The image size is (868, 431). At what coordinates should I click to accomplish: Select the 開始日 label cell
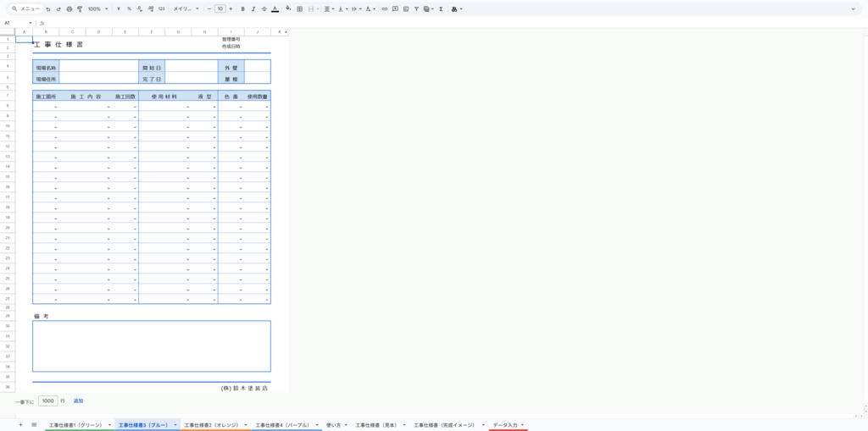(152, 67)
